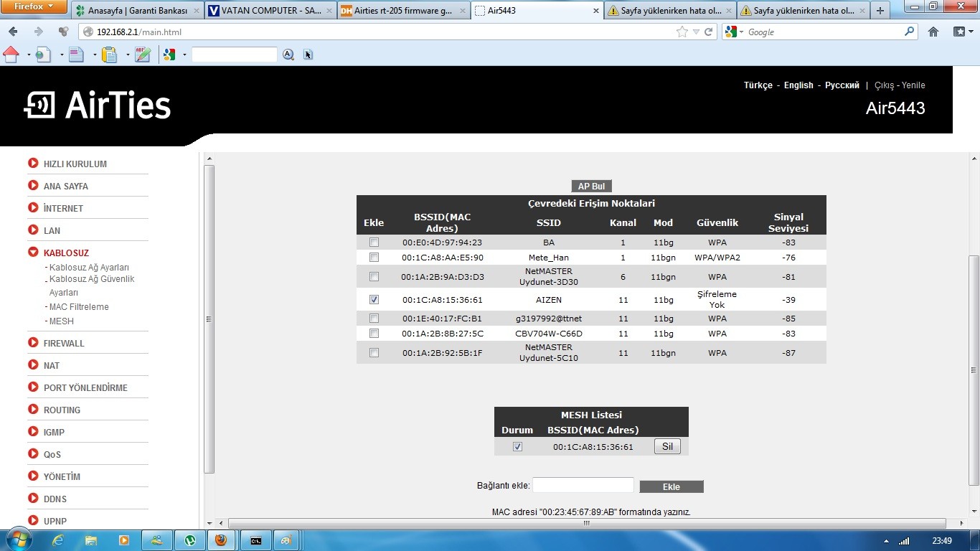Click the page-with-globe toolbar icon
Screen dimensions: 980x551
[43, 55]
